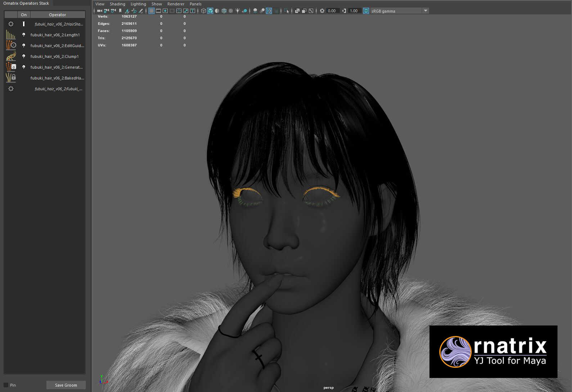Click the Exposure aperture icon
This screenshot has width=572, height=392.
tap(322, 11)
